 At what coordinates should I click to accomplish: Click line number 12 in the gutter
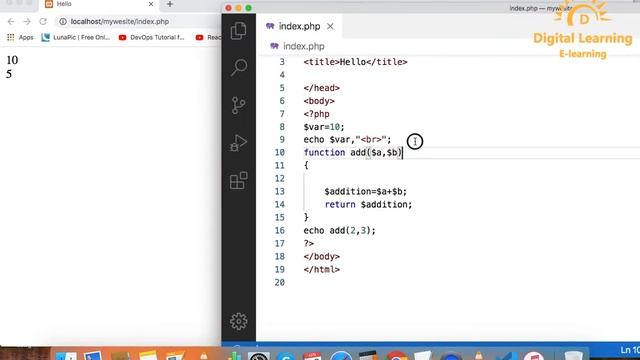pos(280,178)
